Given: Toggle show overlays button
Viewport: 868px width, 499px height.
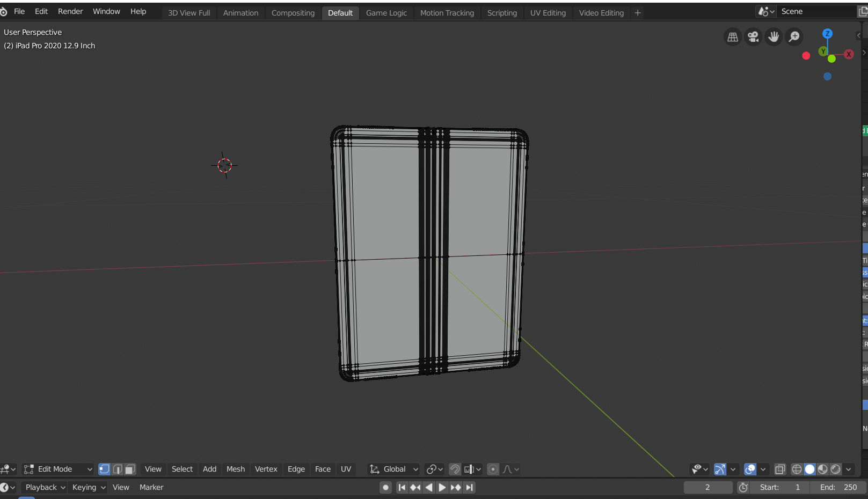Looking at the screenshot, I should (x=750, y=469).
